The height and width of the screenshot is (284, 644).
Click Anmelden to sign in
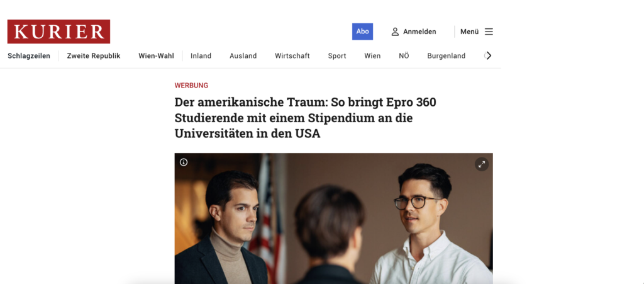tap(419, 31)
